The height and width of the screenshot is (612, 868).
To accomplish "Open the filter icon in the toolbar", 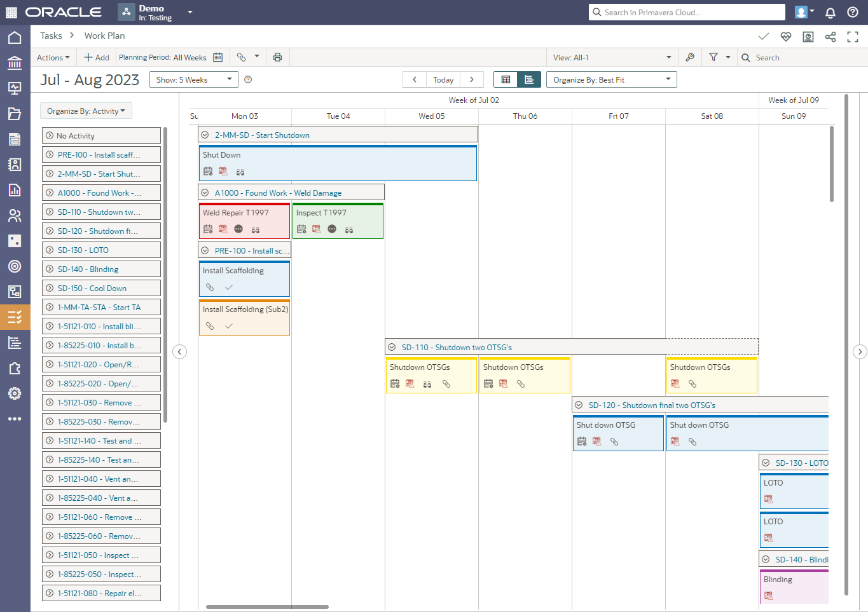I will pos(713,57).
